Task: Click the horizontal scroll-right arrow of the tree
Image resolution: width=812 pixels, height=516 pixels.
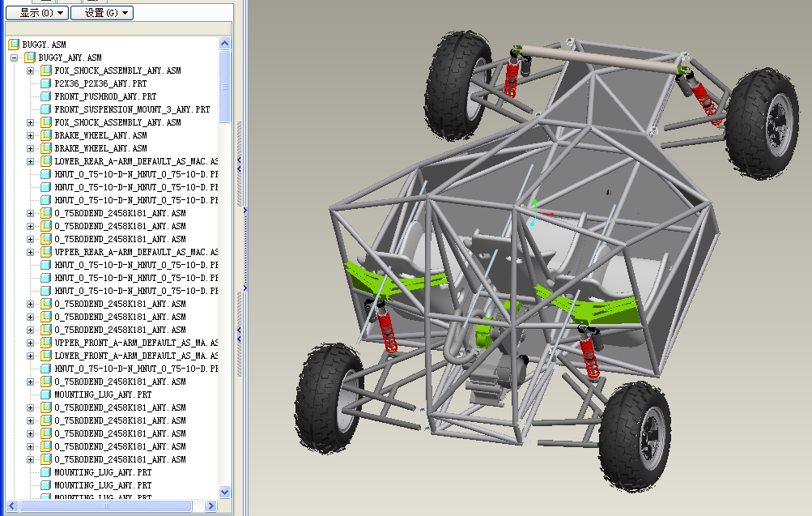Action: pos(210,505)
